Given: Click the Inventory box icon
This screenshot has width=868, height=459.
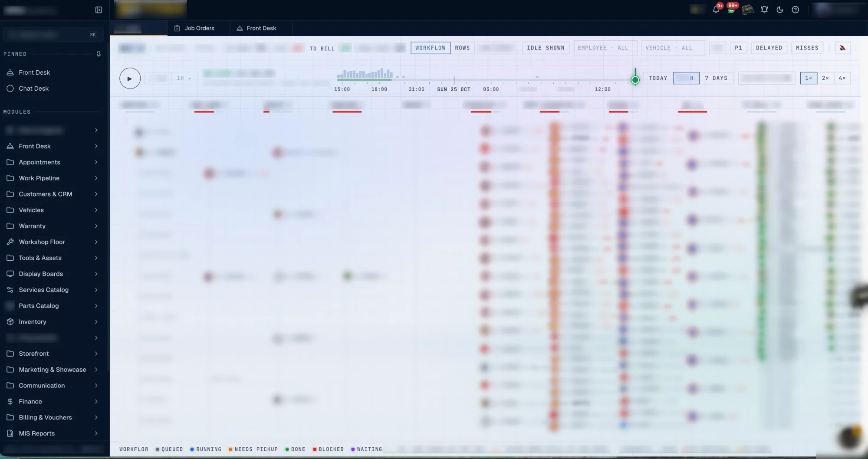Looking at the screenshot, I should click(x=10, y=322).
